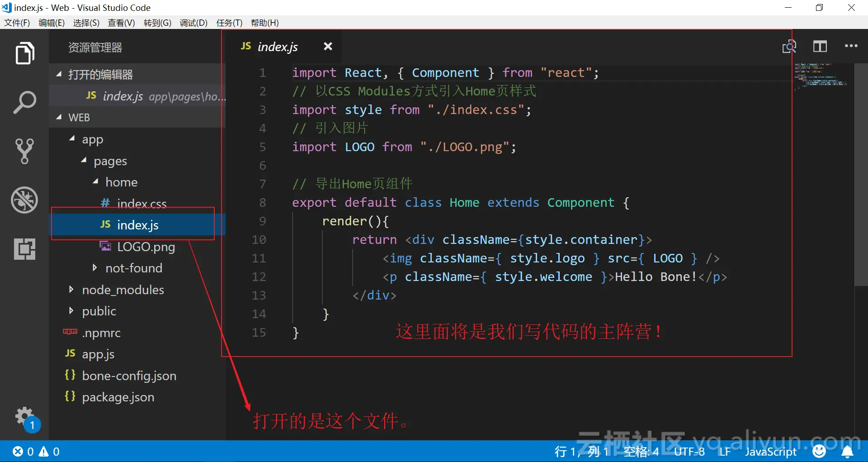The height and width of the screenshot is (462, 868).
Task: Click the errors count in status bar
Action: (23, 451)
